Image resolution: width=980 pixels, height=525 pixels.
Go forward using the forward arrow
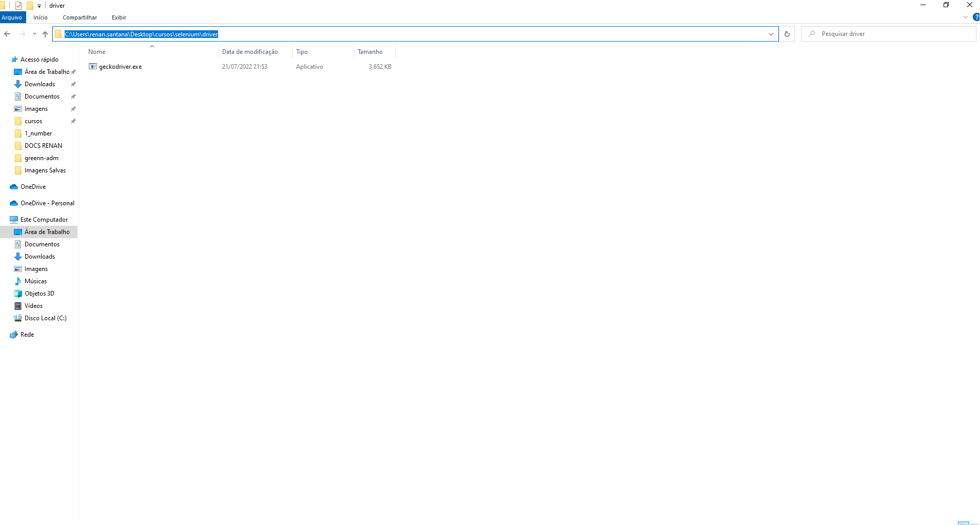click(x=22, y=34)
